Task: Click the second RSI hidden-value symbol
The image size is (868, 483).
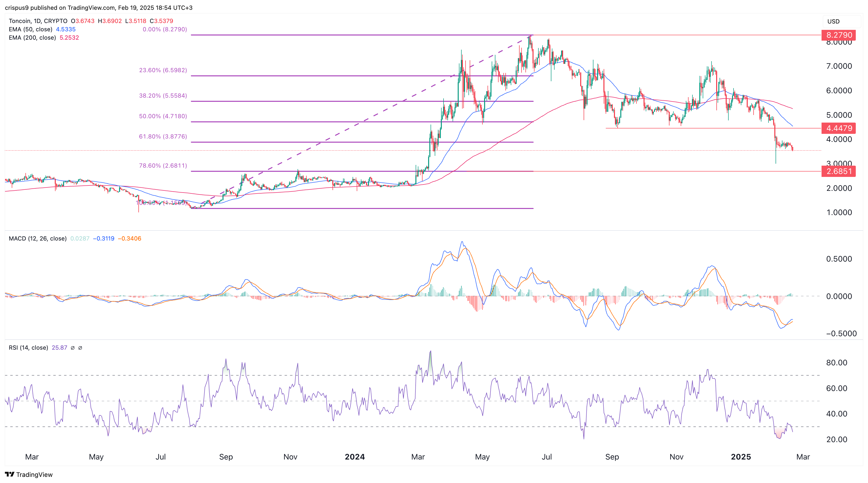Action: [80, 348]
